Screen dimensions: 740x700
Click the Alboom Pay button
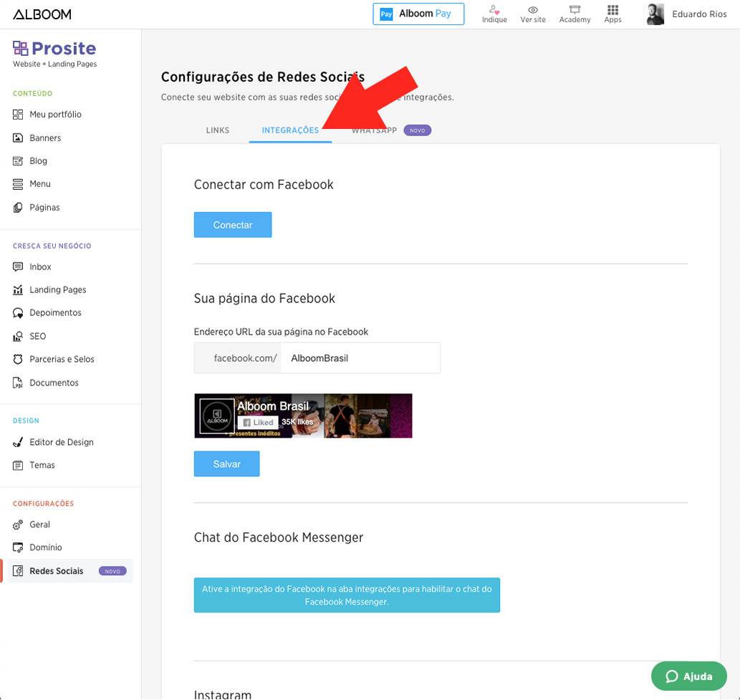click(x=418, y=14)
